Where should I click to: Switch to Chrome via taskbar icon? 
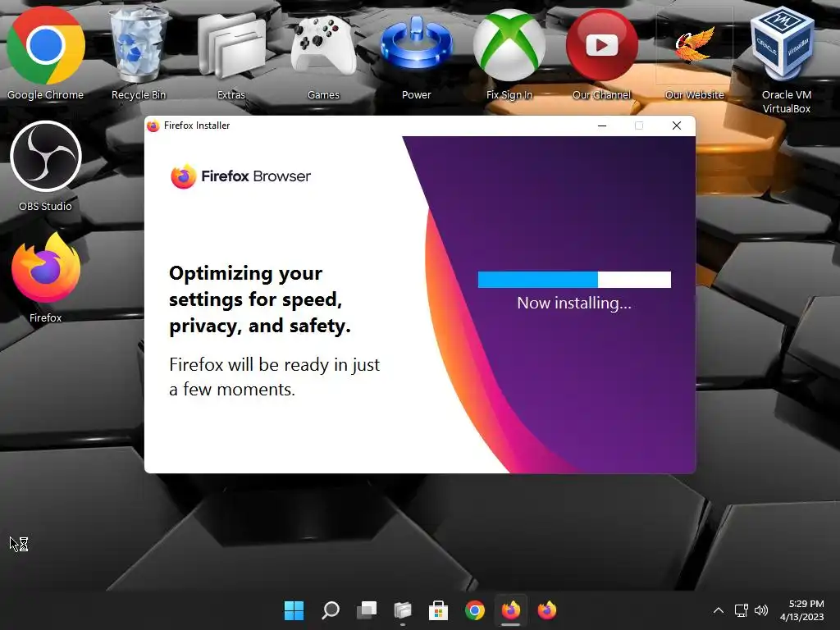point(475,610)
